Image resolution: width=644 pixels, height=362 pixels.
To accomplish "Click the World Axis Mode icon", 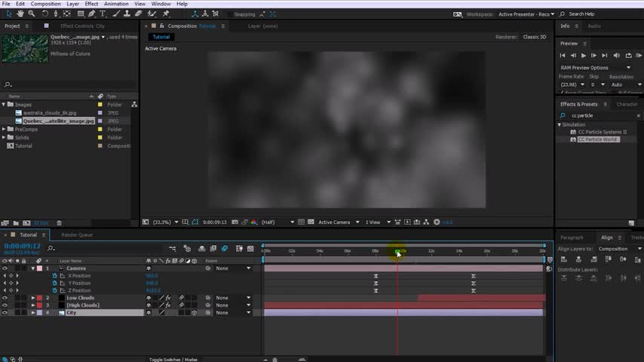I will 205,14.
